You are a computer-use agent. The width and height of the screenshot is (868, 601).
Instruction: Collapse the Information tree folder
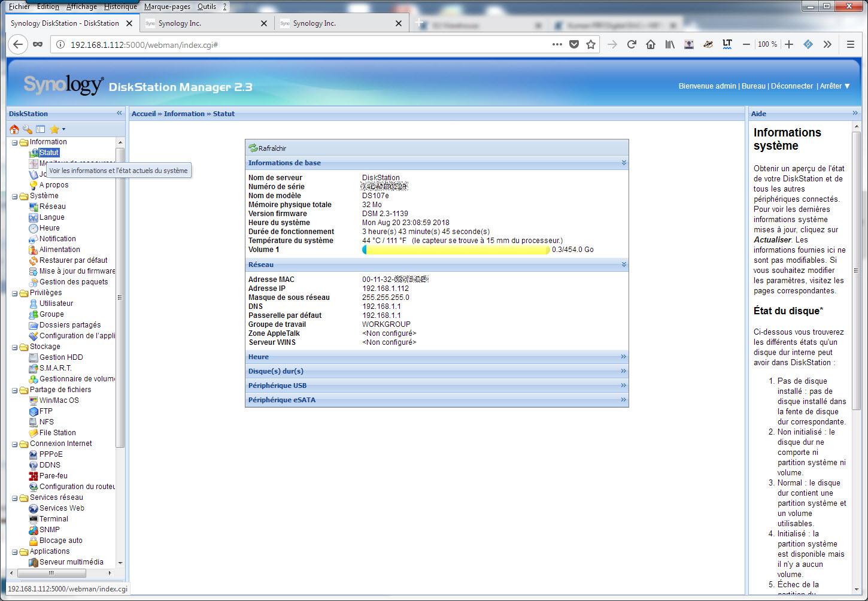tap(15, 142)
